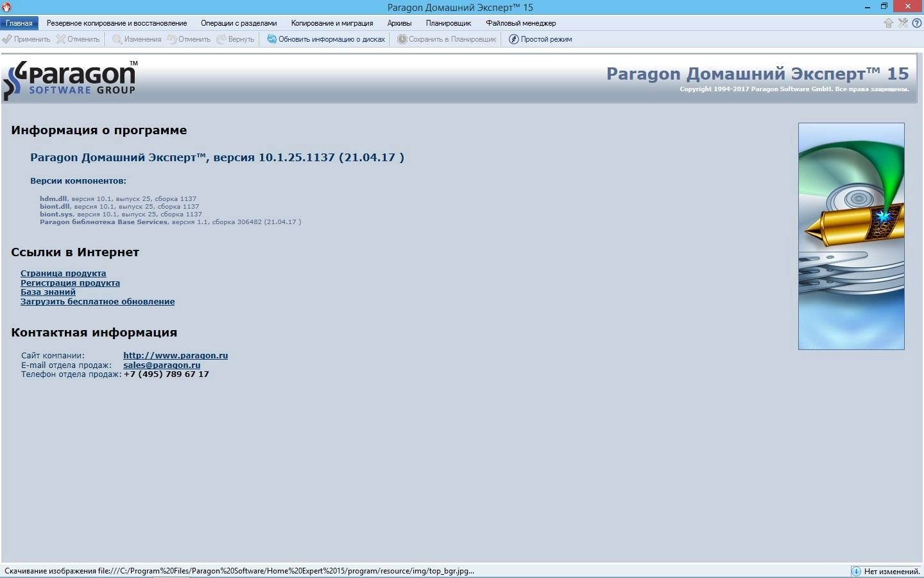Open Операции с разделами menu

(239, 23)
